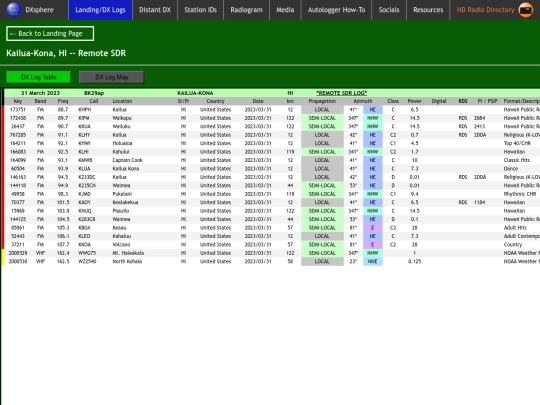The image size is (540, 405).
Task: Select the K283CR call sign cell
Action: (x=87, y=219)
